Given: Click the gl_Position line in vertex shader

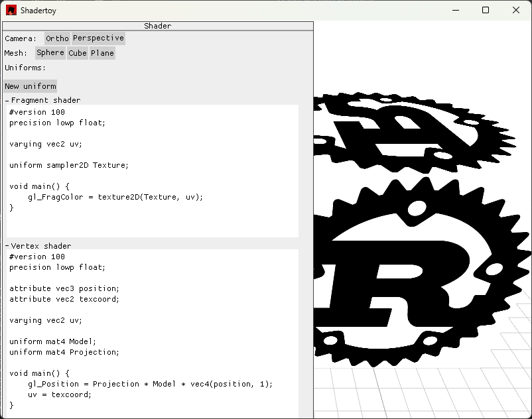Looking at the screenshot, I should click(150, 384).
